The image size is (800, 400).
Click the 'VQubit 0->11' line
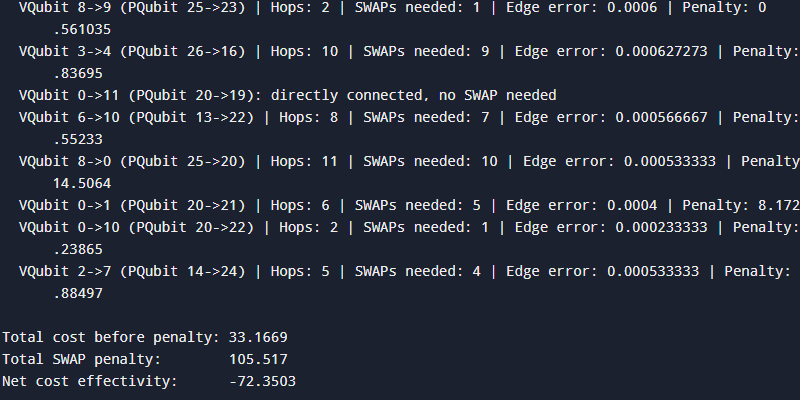[287, 95]
